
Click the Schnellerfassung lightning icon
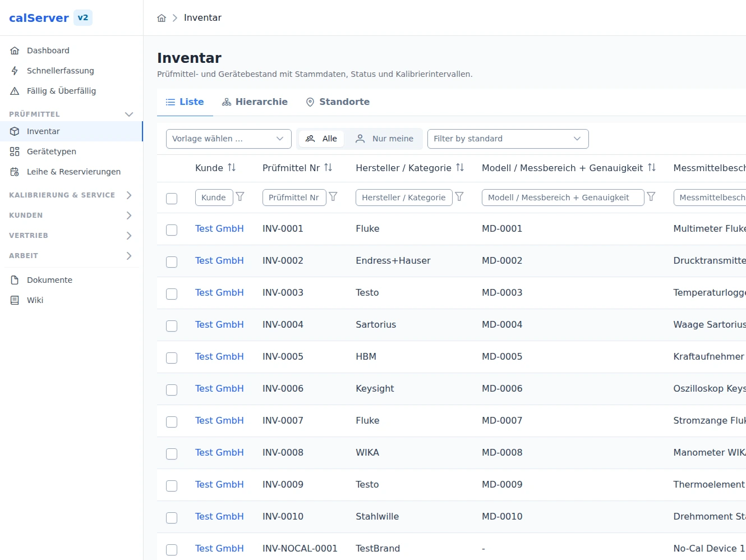tap(15, 71)
